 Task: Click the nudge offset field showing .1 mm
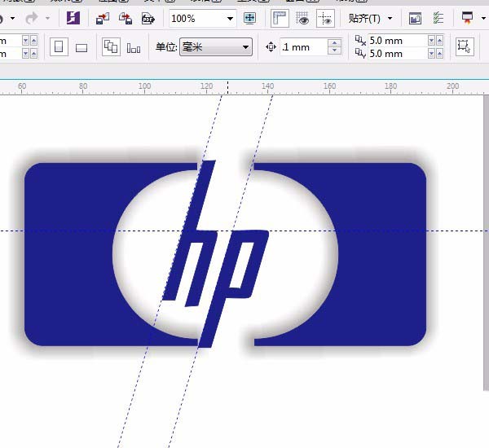click(x=303, y=47)
